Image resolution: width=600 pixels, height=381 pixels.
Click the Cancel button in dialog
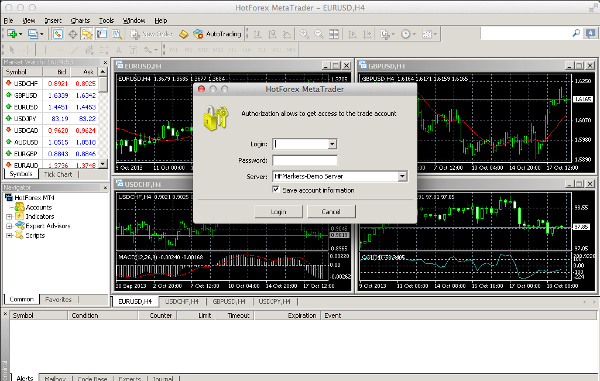point(331,212)
